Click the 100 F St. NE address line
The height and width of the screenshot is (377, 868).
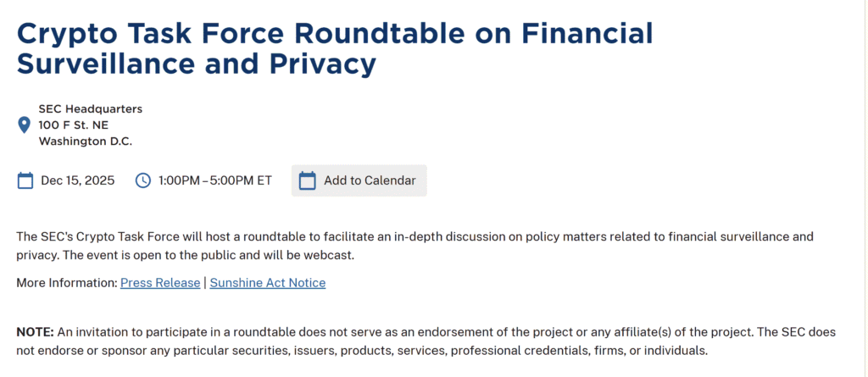pyautogui.click(x=73, y=125)
